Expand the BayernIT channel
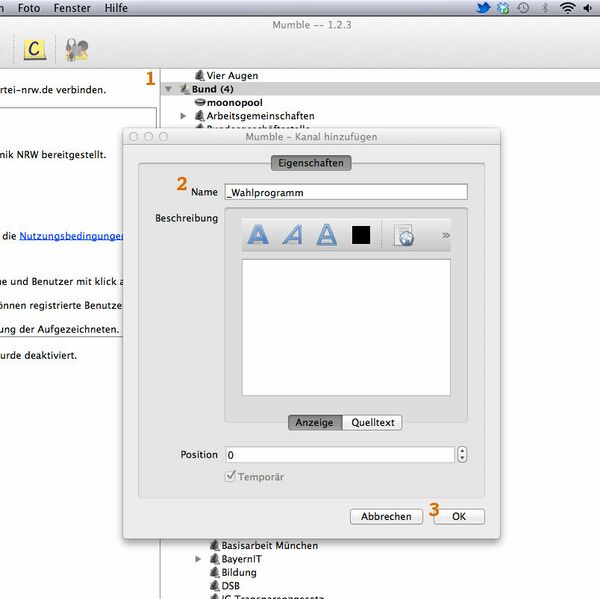 point(198,559)
